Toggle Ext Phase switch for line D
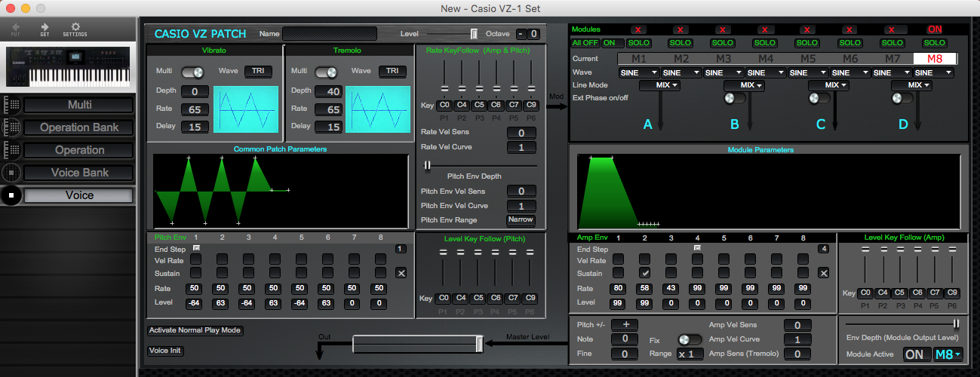 pos(904,98)
